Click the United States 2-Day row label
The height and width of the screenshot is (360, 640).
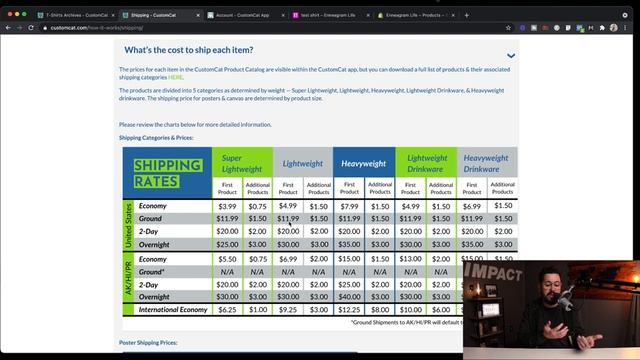[x=148, y=231]
